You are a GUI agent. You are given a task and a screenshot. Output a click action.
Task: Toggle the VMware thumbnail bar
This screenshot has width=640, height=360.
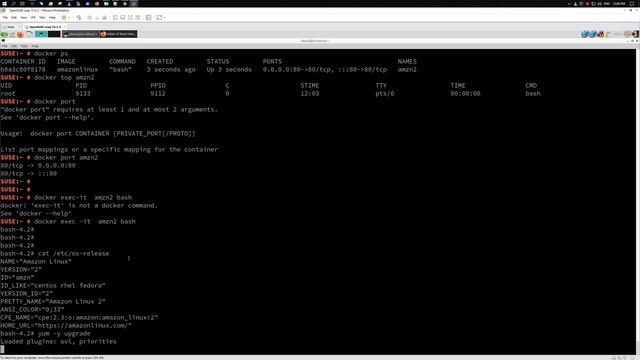pos(123,18)
